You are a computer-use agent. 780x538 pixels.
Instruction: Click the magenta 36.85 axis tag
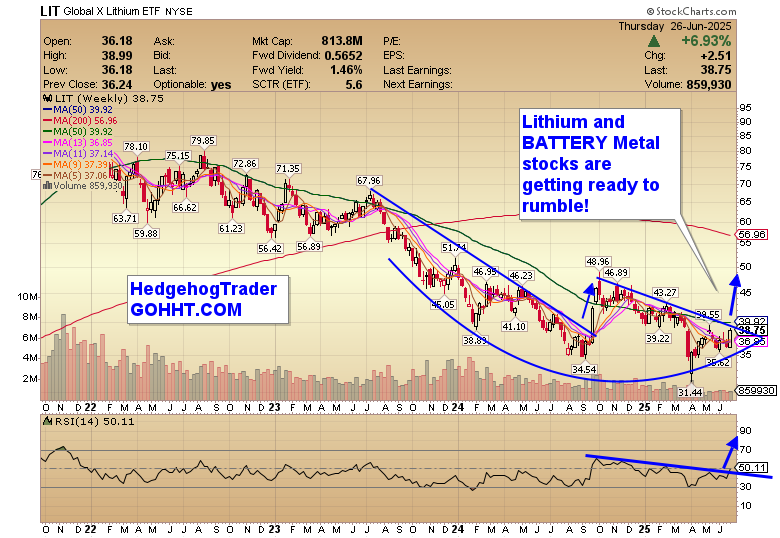point(751,341)
